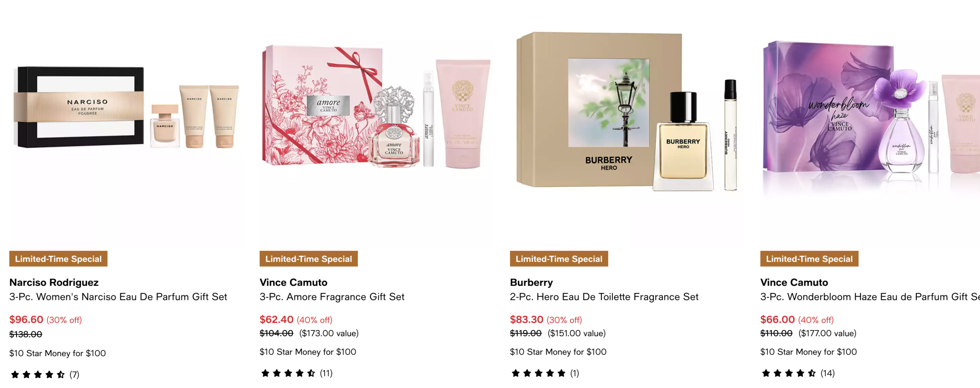Click Limited-Time Special badge on the Wonderbloom set

click(x=809, y=259)
